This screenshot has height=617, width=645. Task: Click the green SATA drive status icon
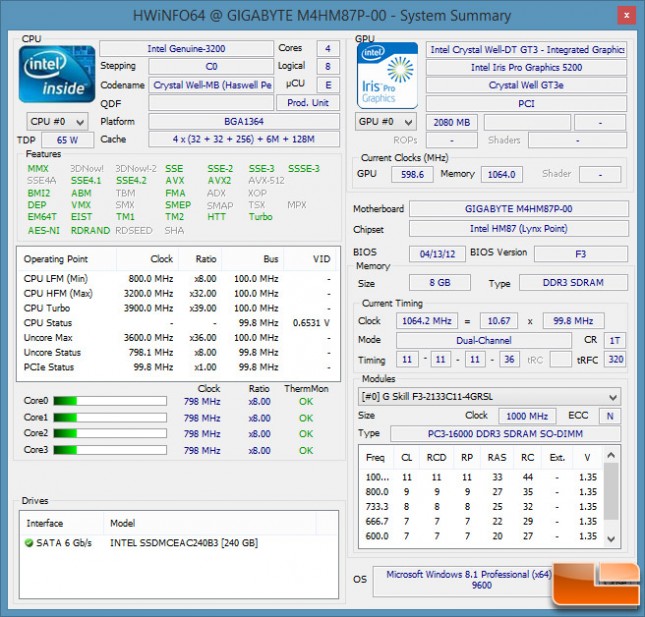coord(29,543)
